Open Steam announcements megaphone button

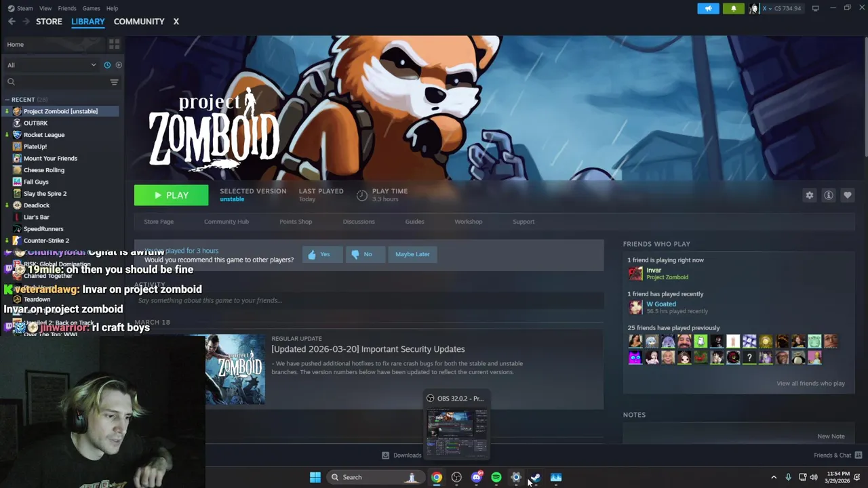(x=708, y=8)
